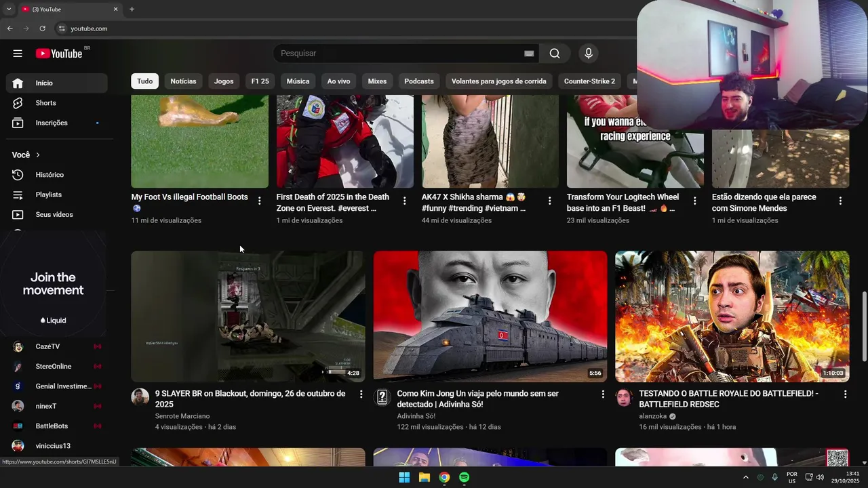Click the search magnifier button

click(x=555, y=54)
